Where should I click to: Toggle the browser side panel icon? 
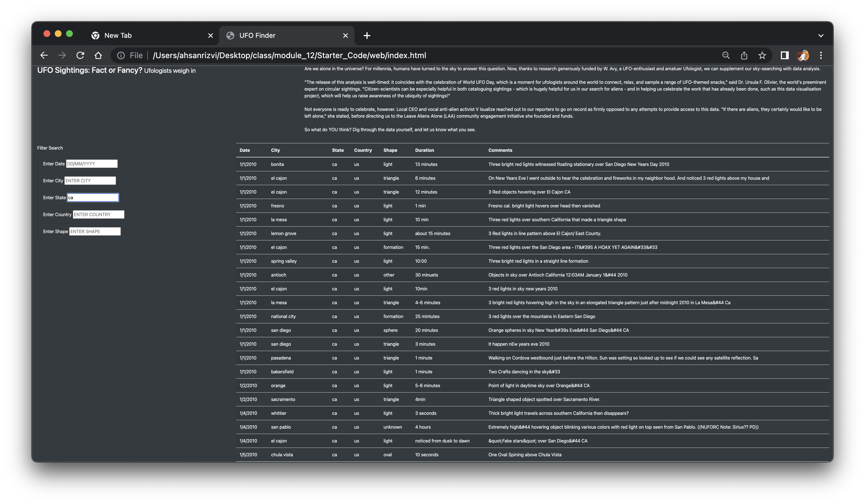(784, 55)
